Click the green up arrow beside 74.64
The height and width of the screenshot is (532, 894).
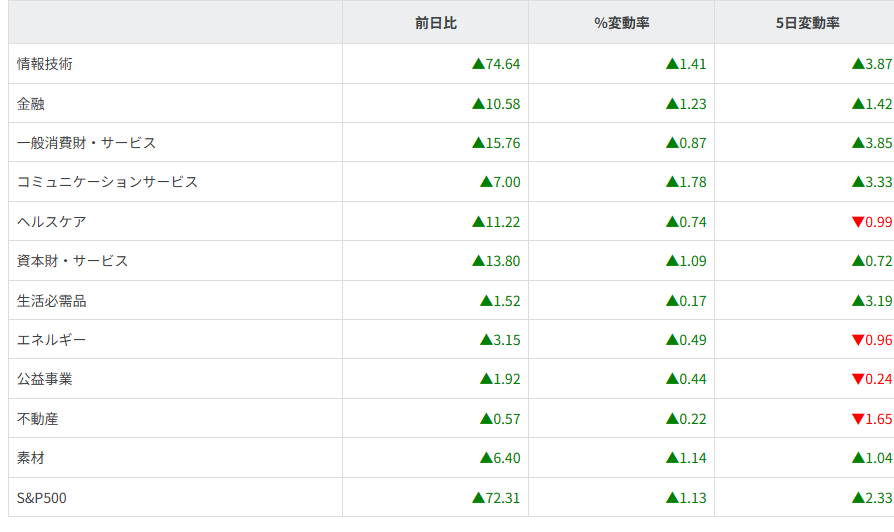[x=478, y=64]
